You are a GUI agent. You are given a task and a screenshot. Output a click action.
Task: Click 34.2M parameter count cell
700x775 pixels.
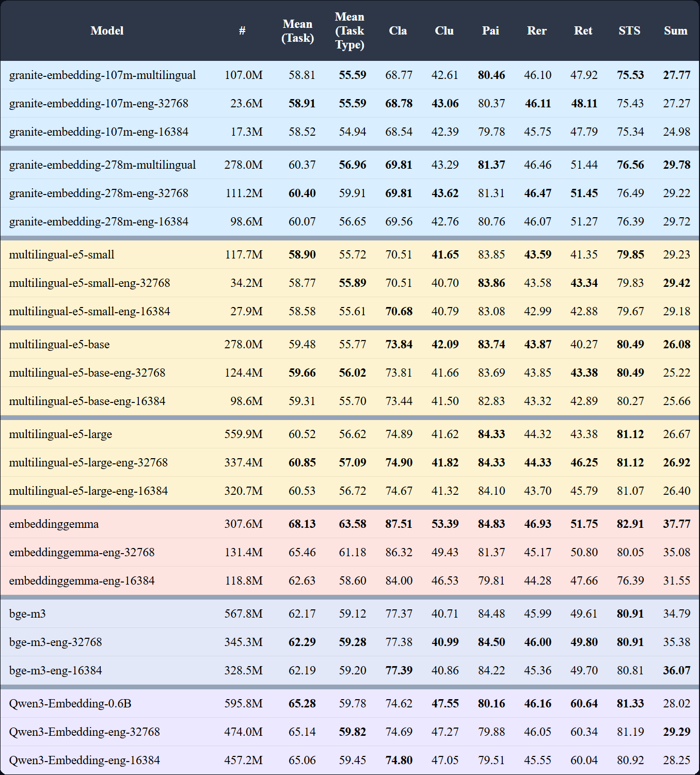246,283
